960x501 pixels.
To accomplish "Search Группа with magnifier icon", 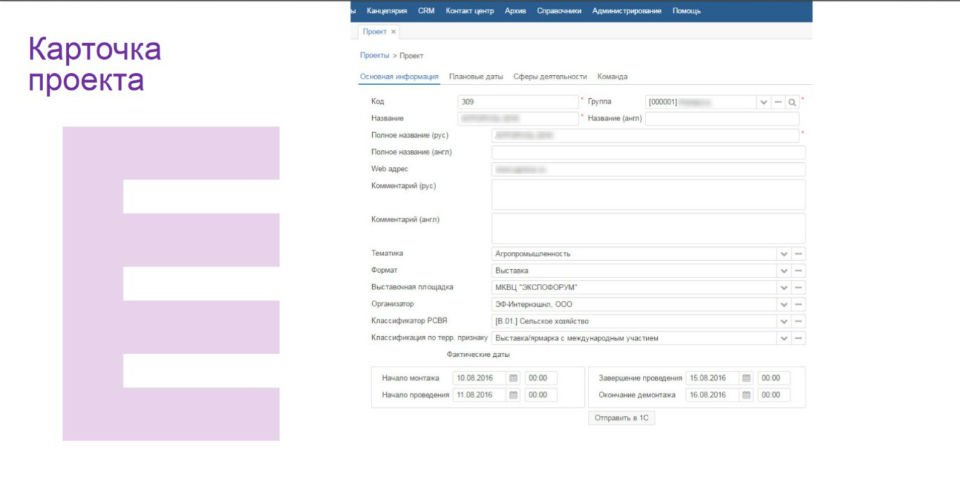I will click(792, 102).
